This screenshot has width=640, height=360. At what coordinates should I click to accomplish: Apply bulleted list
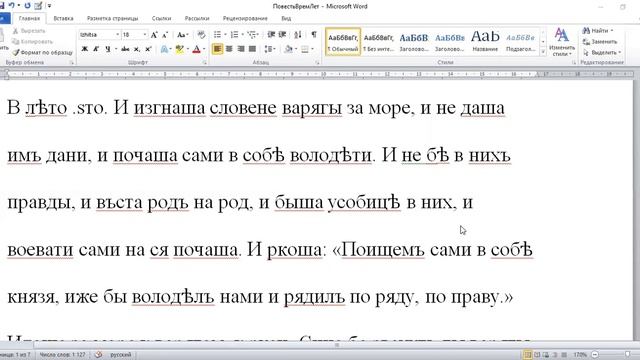click(217, 35)
